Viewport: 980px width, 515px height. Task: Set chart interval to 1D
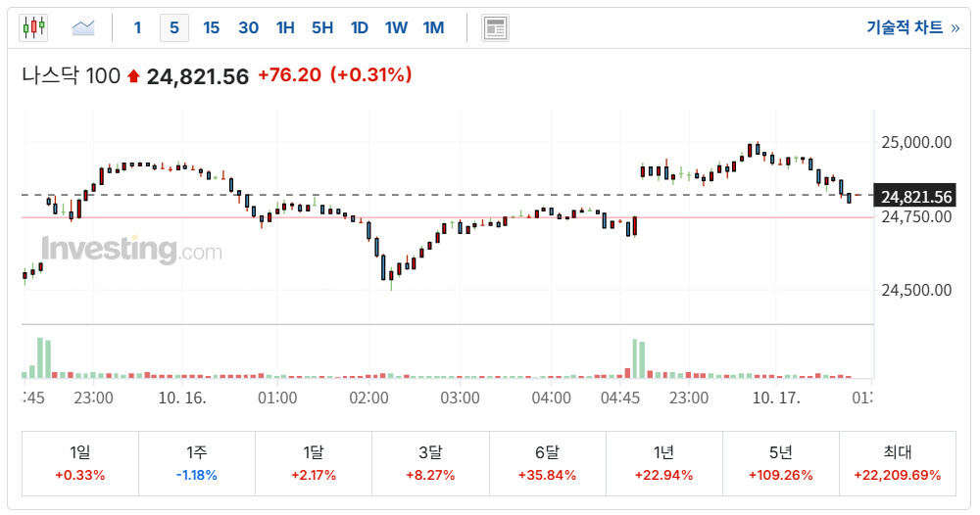pyautogui.click(x=360, y=27)
